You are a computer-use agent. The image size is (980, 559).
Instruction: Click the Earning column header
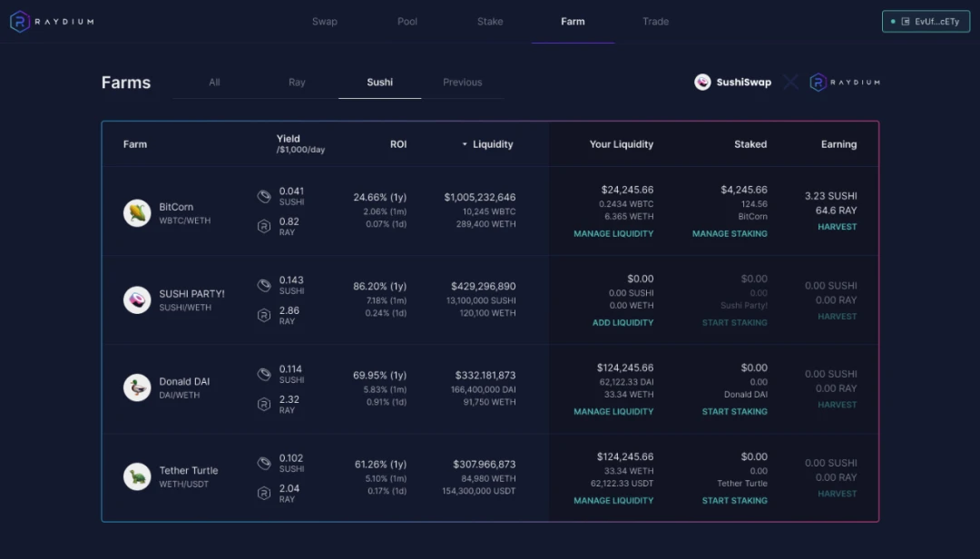tap(838, 144)
